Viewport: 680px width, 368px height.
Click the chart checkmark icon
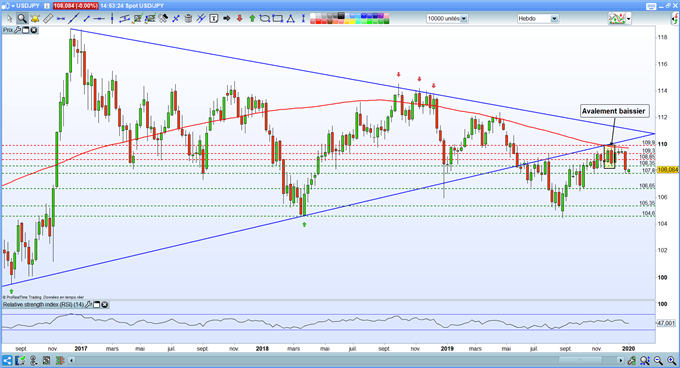[20, 361]
